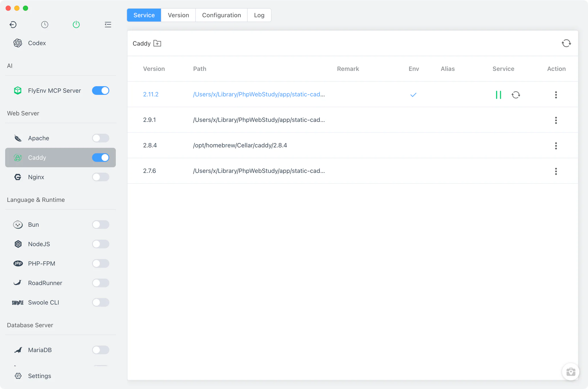Viewport: 588px width, 389px height.
Task: Click the Web Server section heading
Action: [23, 113]
